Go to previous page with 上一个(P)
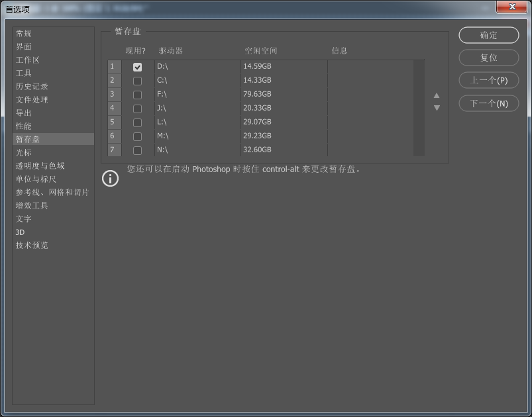This screenshot has height=417, width=532. pyautogui.click(x=488, y=81)
